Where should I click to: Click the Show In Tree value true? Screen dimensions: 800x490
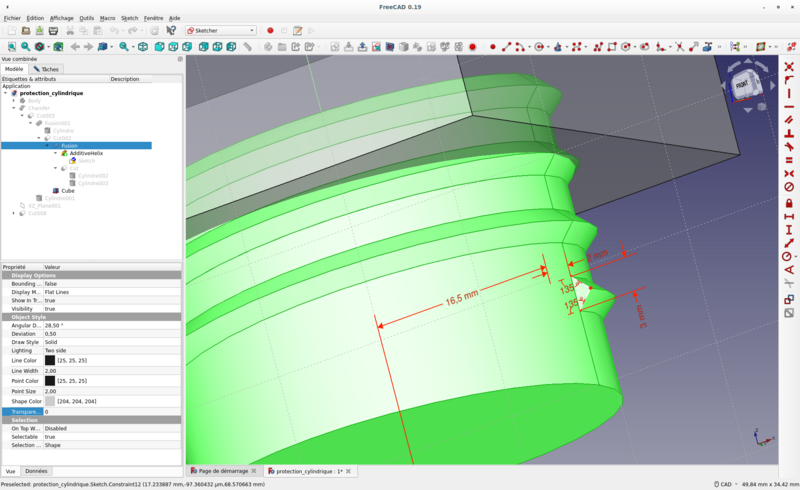pyautogui.click(x=50, y=300)
